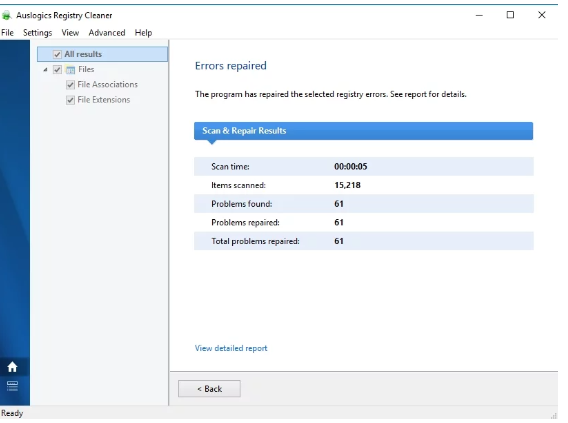568x423 pixels.
Task: Toggle the All results checkbox
Action: click(x=57, y=54)
